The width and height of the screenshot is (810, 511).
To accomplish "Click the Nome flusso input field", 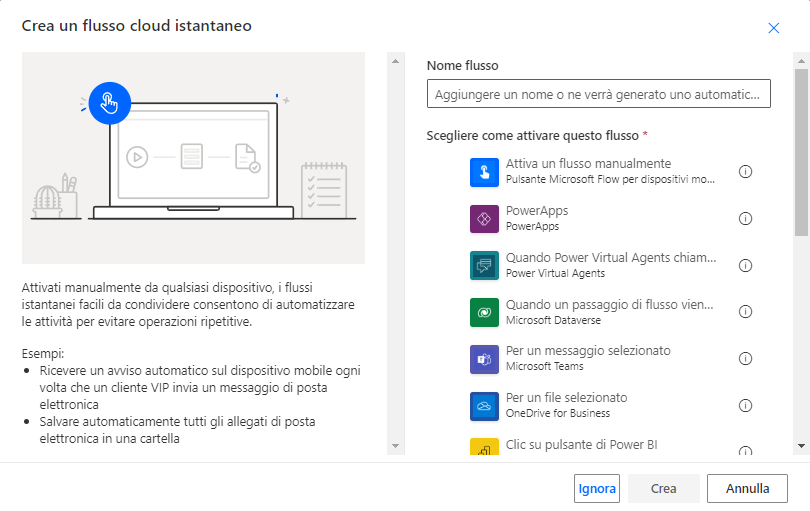I will pyautogui.click(x=599, y=94).
